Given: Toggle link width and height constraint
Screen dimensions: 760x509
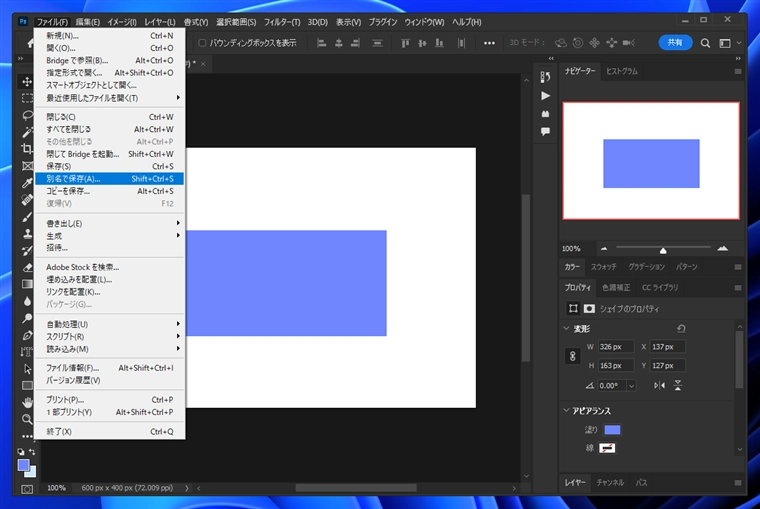Looking at the screenshot, I should point(572,356).
